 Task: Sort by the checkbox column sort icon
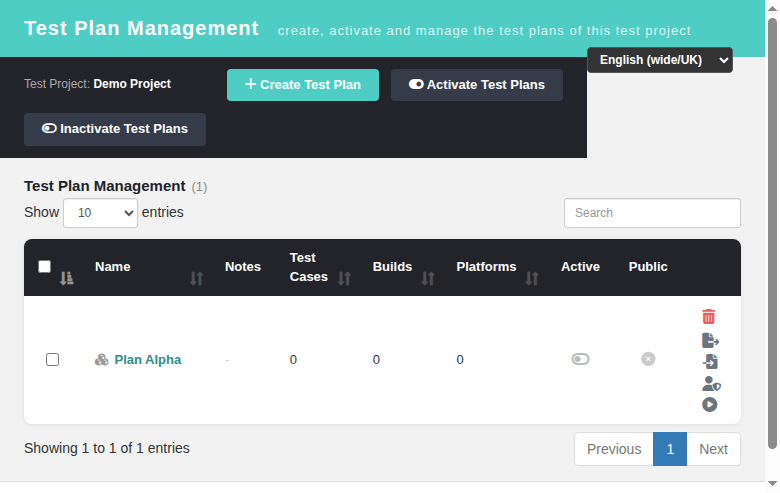pos(67,279)
